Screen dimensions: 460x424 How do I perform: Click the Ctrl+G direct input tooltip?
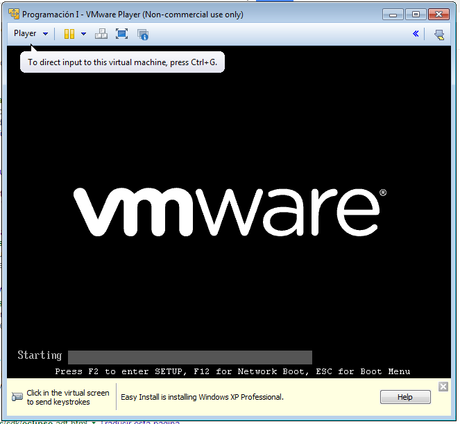click(122, 62)
